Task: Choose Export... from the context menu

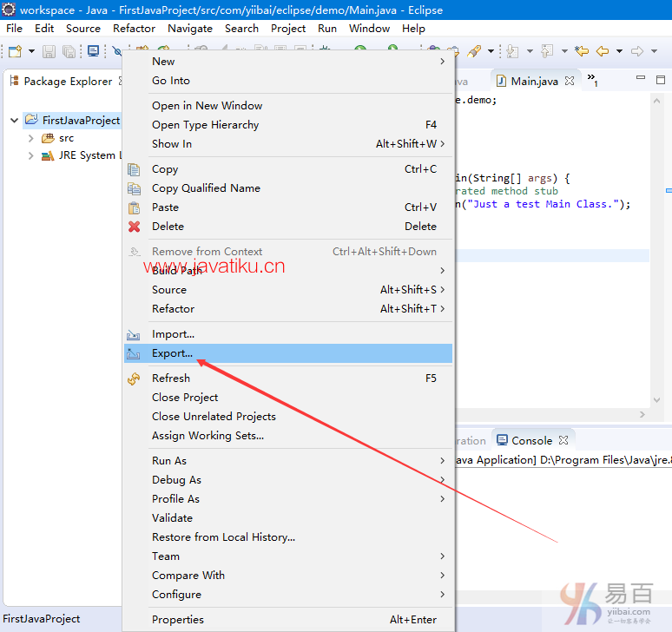Action: (288, 353)
